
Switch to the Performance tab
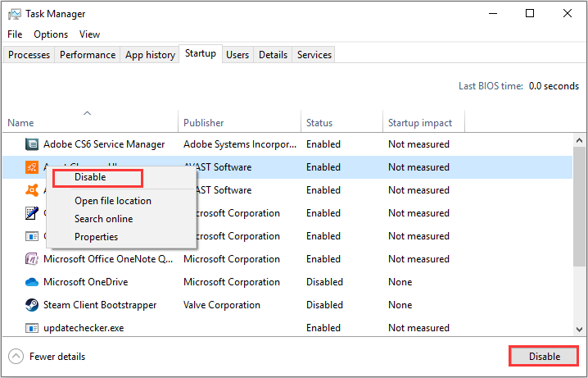(x=88, y=55)
